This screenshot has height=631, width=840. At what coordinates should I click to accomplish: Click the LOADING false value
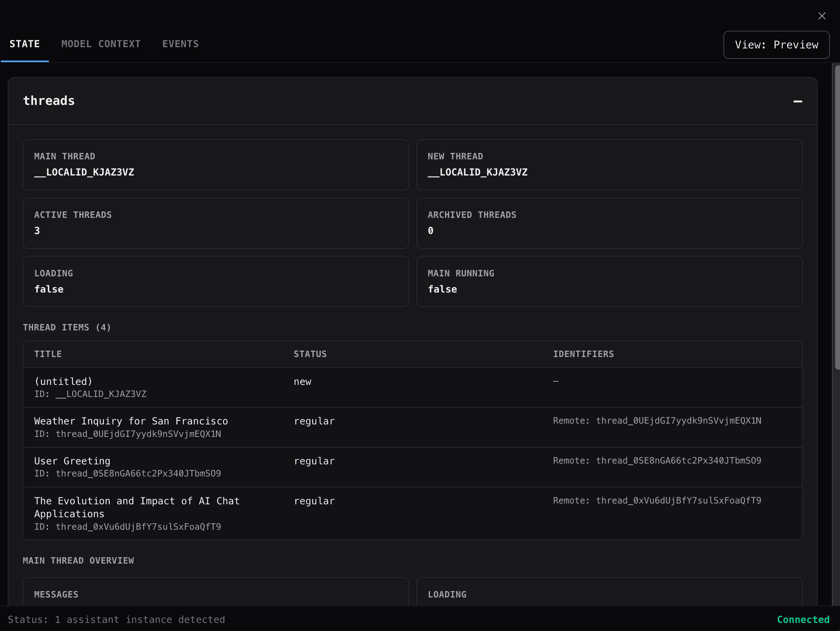coord(216,281)
